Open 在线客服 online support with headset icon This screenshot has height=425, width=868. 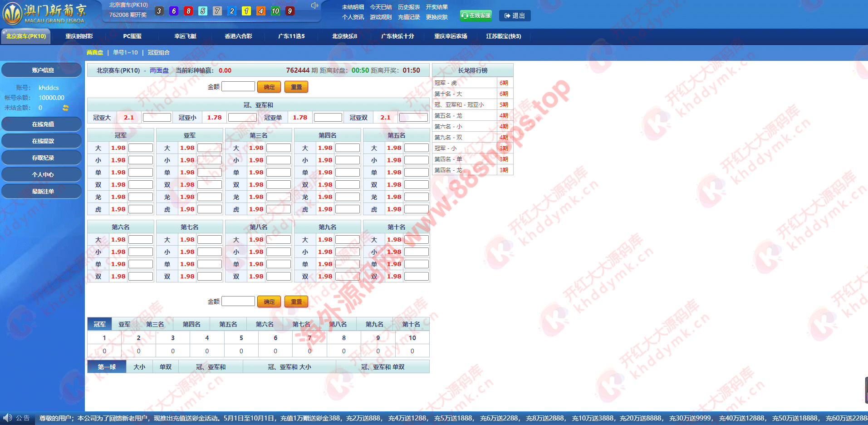(x=476, y=15)
